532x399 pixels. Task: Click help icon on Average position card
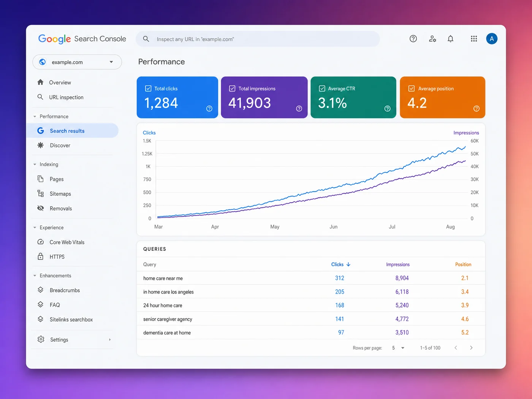[x=477, y=109]
